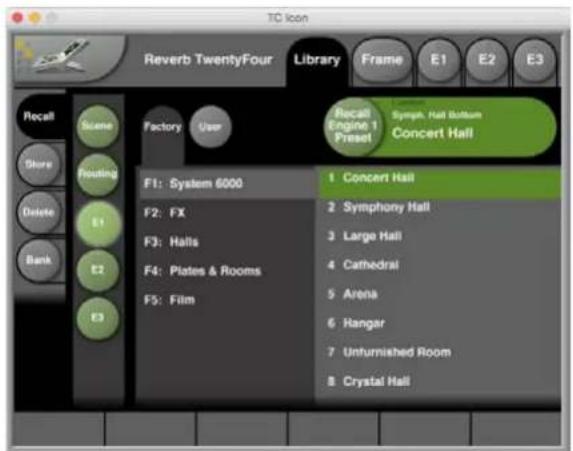This screenshot has height=451, width=573.
Task: Choose the green E2 engine button
Action: click(x=97, y=270)
